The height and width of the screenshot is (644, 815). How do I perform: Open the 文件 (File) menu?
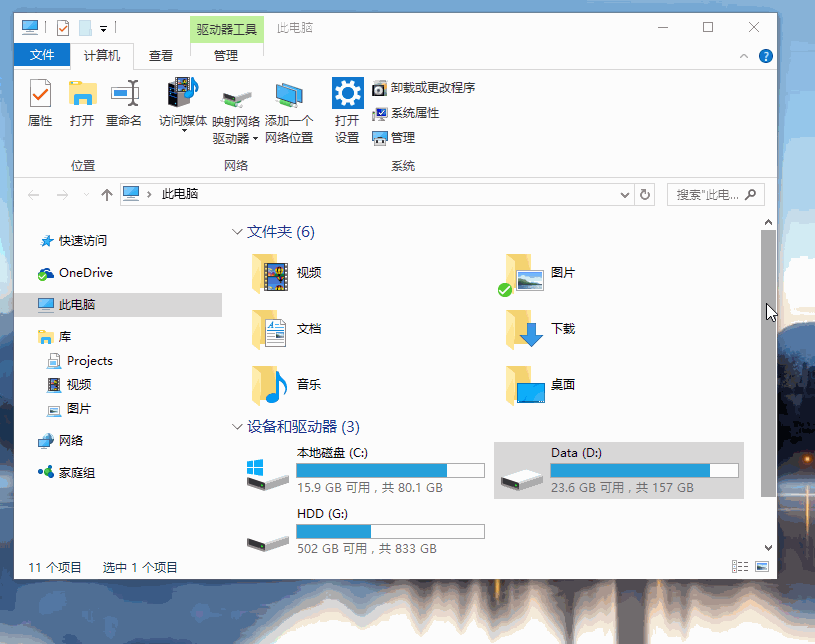(x=41, y=55)
